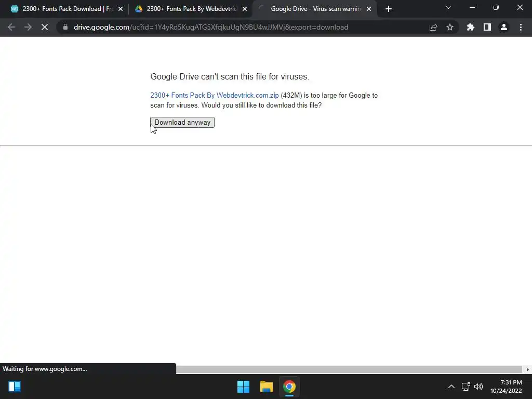532x399 pixels.
Task: Restore down the Chrome window
Action: click(x=496, y=7)
